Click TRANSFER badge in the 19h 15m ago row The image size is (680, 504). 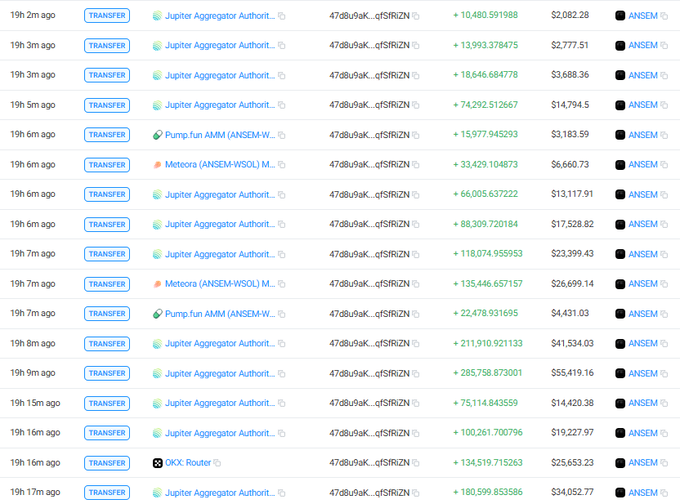[107, 403]
